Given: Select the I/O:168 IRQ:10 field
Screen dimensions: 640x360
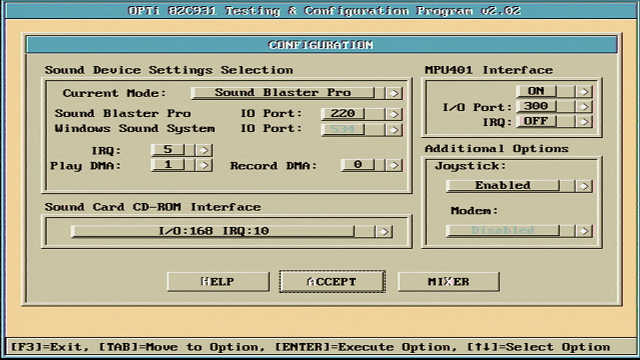Looking at the screenshot, I should tap(213, 231).
